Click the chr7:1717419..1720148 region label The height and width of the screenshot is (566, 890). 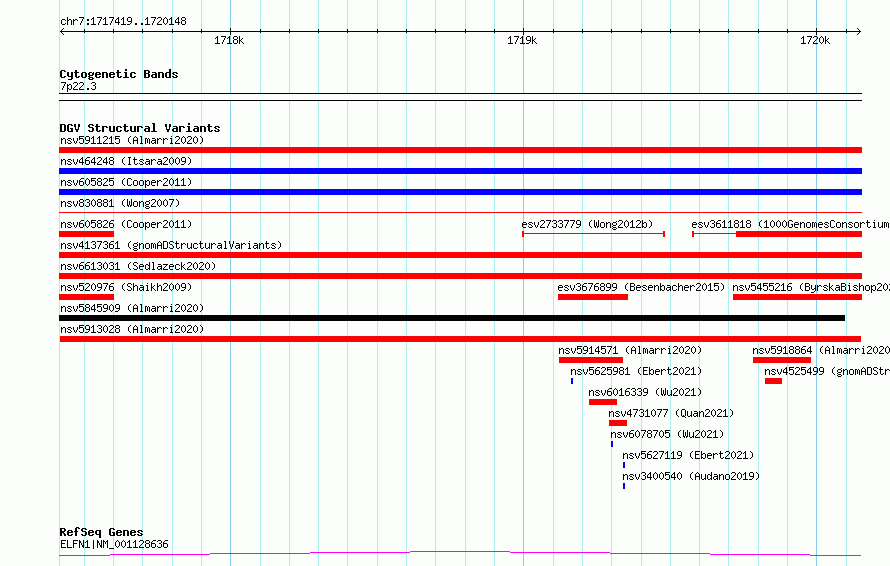123,21
